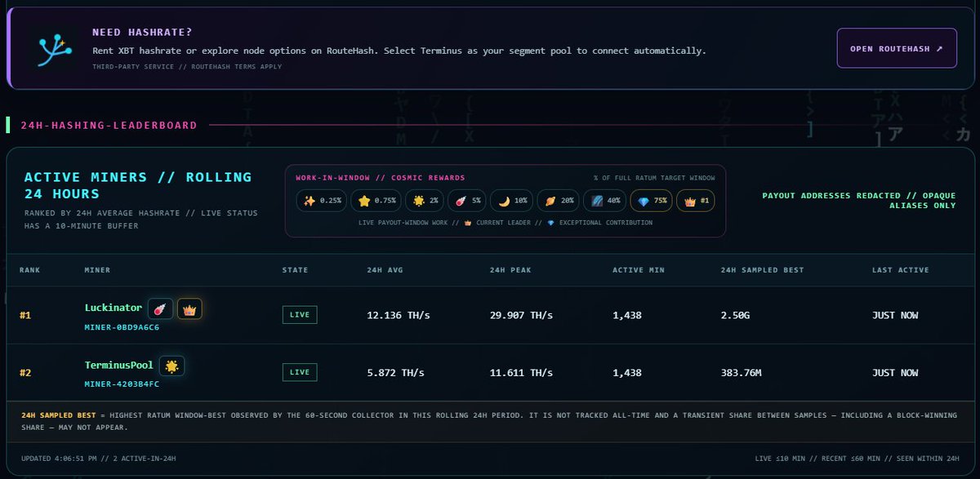Select the 0.25% sparkles reward badge
Image resolution: width=980 pixels, height=479 pixels.
(322, 200)
